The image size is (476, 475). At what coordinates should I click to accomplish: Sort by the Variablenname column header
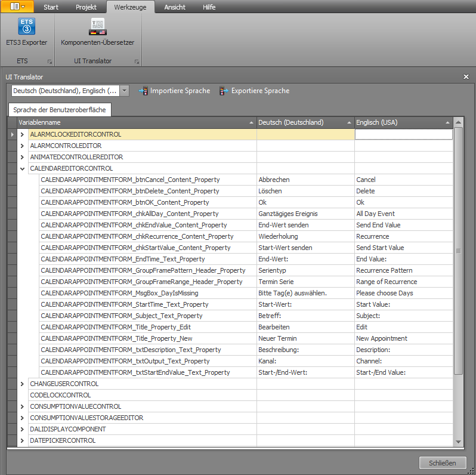[x=137, y=122]
